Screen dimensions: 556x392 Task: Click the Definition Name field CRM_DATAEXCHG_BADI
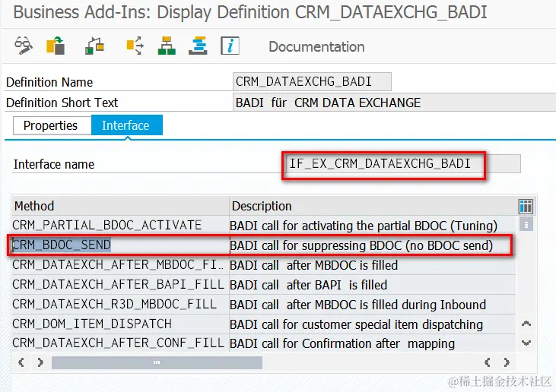(312, 82)
